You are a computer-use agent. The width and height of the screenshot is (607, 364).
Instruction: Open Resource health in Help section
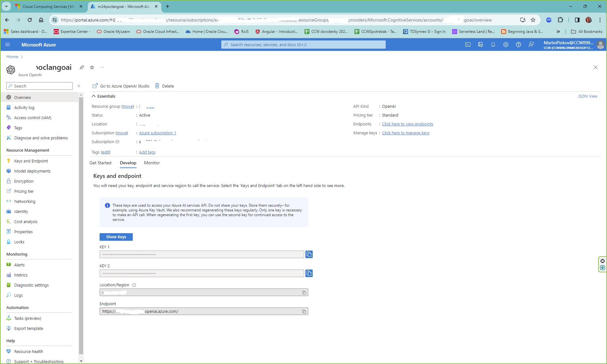click(x=28, y=351)
